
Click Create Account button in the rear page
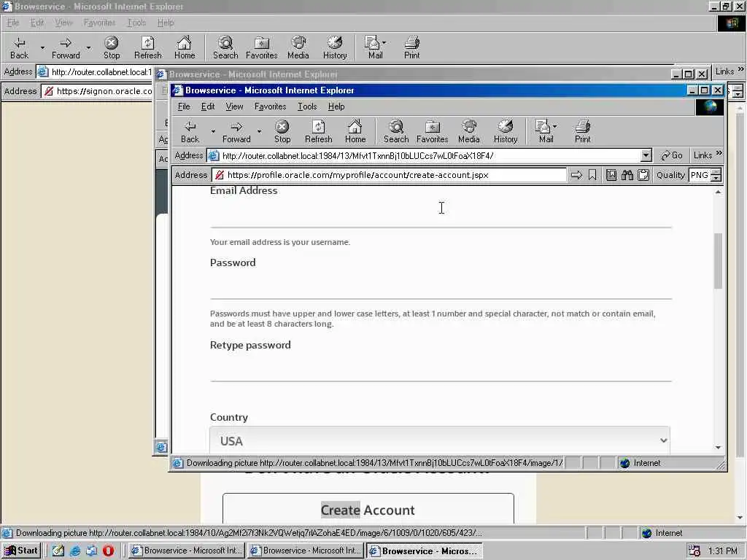tap(368, 509)
